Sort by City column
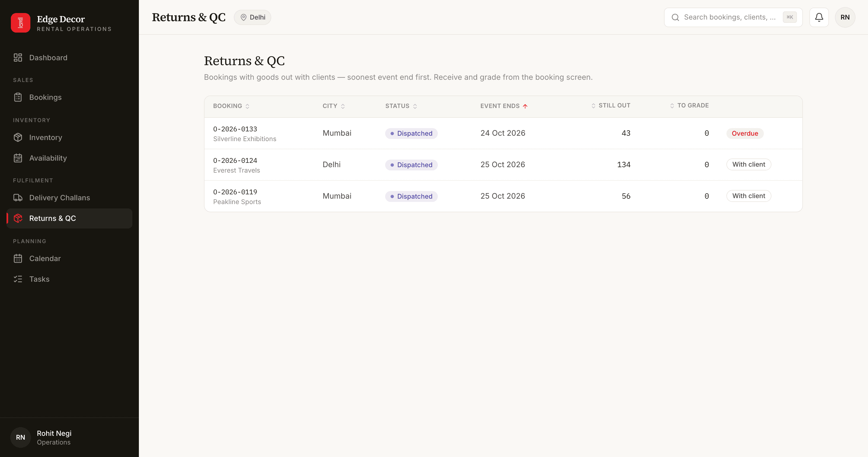868x457 pixels. pos(334,106)
